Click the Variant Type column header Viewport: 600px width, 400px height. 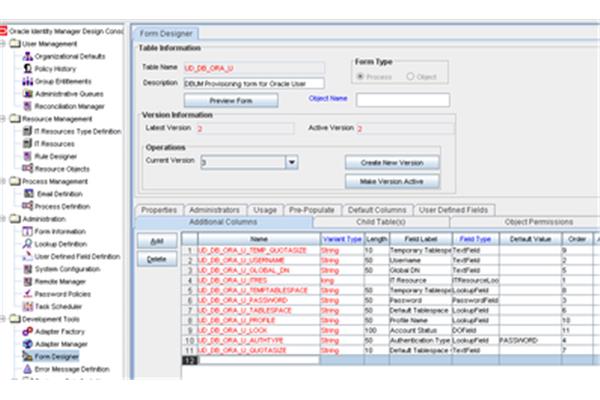pos(342,239)
